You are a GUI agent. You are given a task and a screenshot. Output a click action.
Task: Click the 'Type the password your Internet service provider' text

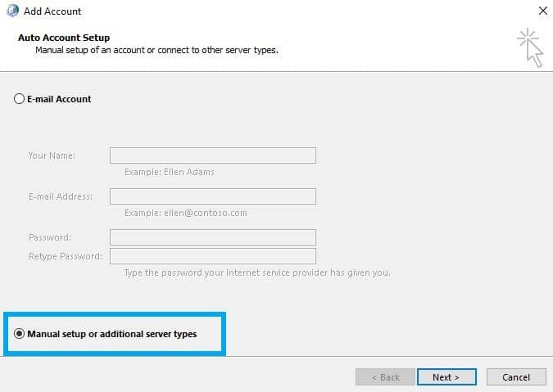click(257, 273)
